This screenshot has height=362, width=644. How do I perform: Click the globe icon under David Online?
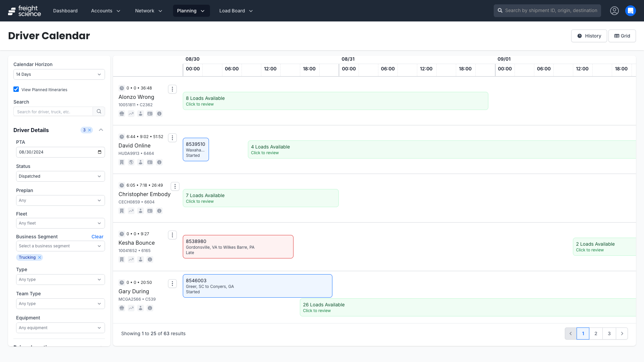(x=131, y=162)
